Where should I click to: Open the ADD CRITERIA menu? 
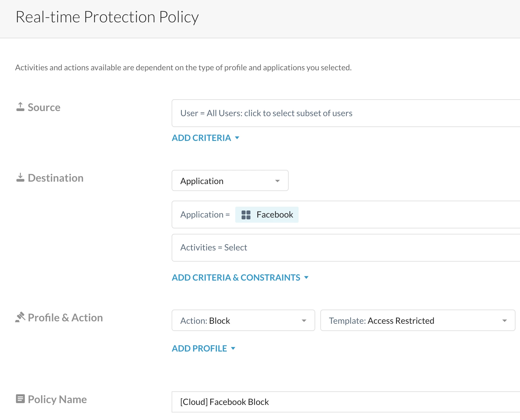tap(201, 138)
